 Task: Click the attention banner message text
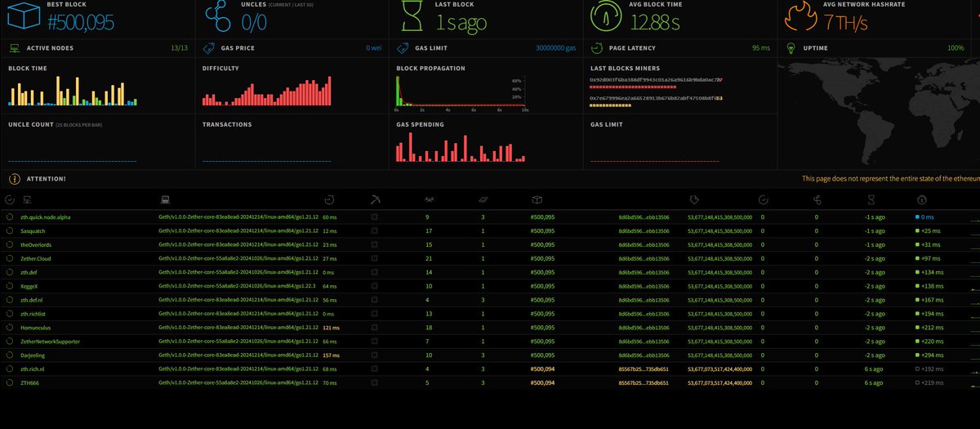(890, 178)
